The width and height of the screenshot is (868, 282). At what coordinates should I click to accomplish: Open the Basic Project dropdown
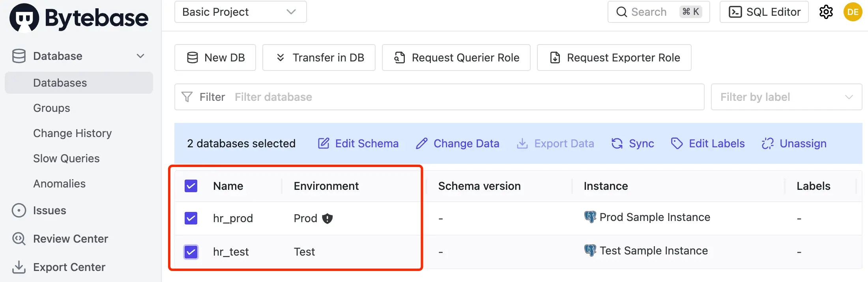[240, 12]
